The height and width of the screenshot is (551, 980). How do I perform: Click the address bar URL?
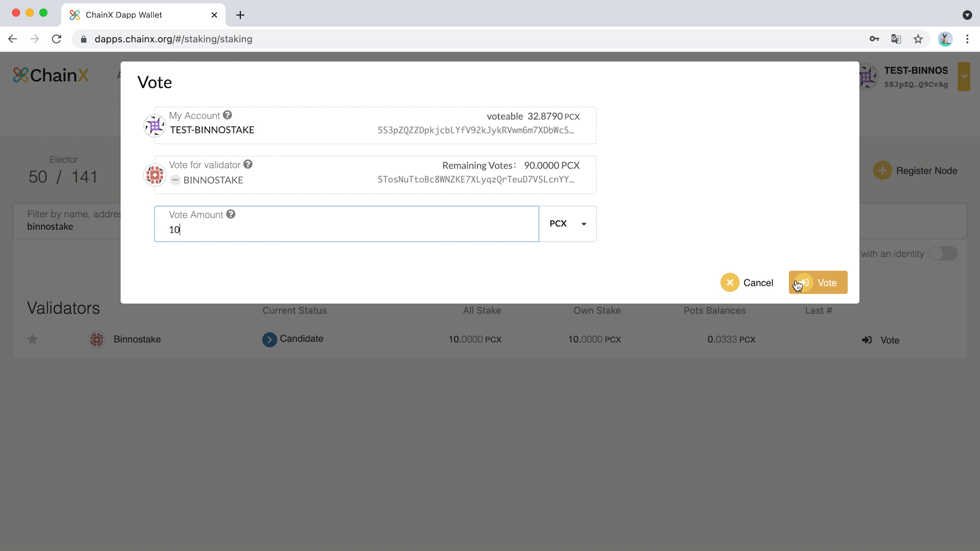point(173,39)
